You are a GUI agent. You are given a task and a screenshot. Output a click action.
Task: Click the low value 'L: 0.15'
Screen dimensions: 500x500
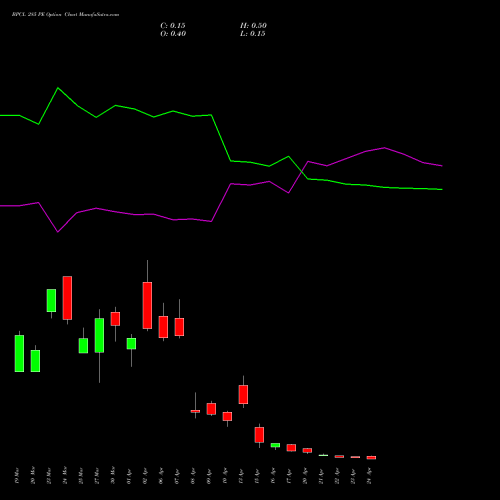(253, 34)
